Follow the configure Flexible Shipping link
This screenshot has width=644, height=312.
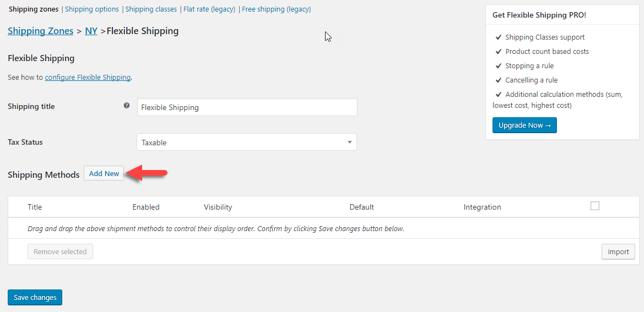point(88,78)
